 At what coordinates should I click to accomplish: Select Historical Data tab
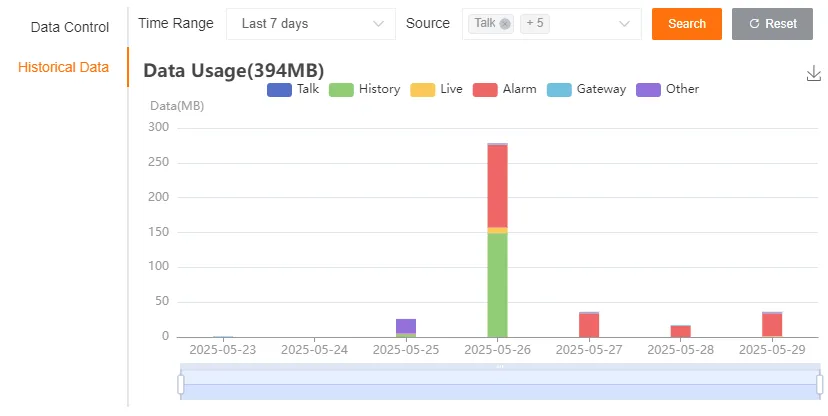point(64,67)
